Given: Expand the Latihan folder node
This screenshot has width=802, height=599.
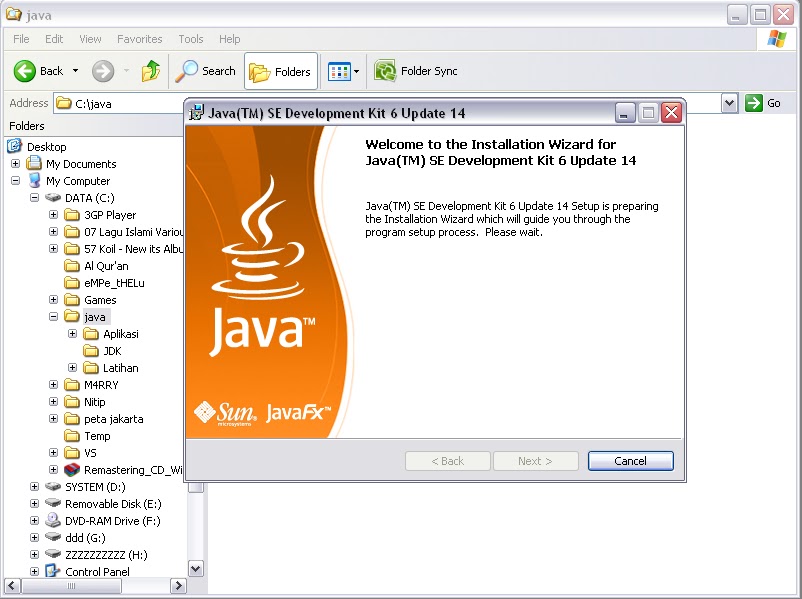Looking at the screenshot, I should 72,367.
